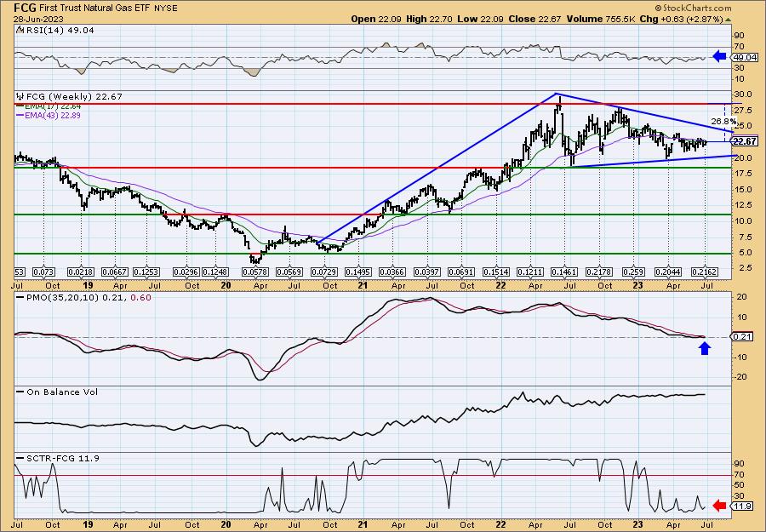This screenshot has width=766, height=532.
Task: Click the Low 22.09 value
Action: tap(479, 19)
